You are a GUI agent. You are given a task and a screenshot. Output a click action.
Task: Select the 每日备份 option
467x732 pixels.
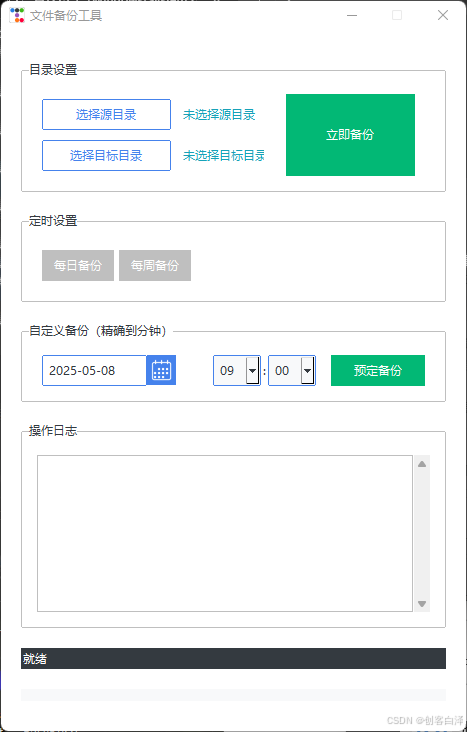pyautogui.click(x=78, y=266)
